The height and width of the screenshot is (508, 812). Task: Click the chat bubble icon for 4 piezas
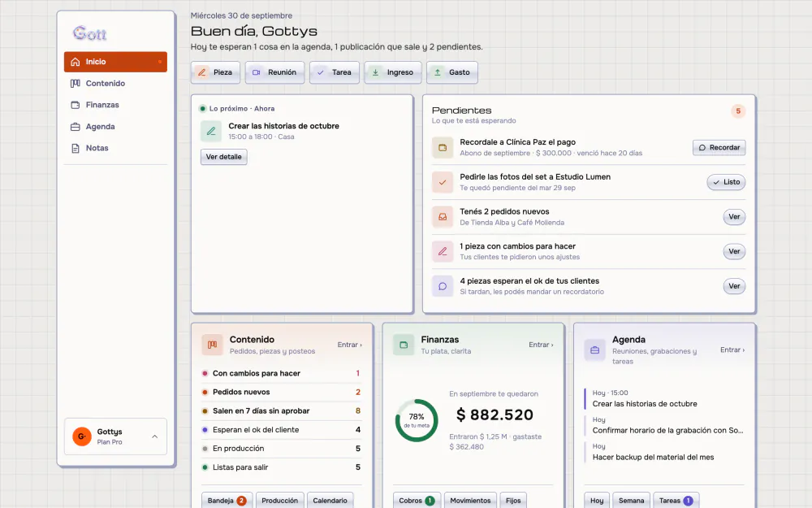[443, 286]
